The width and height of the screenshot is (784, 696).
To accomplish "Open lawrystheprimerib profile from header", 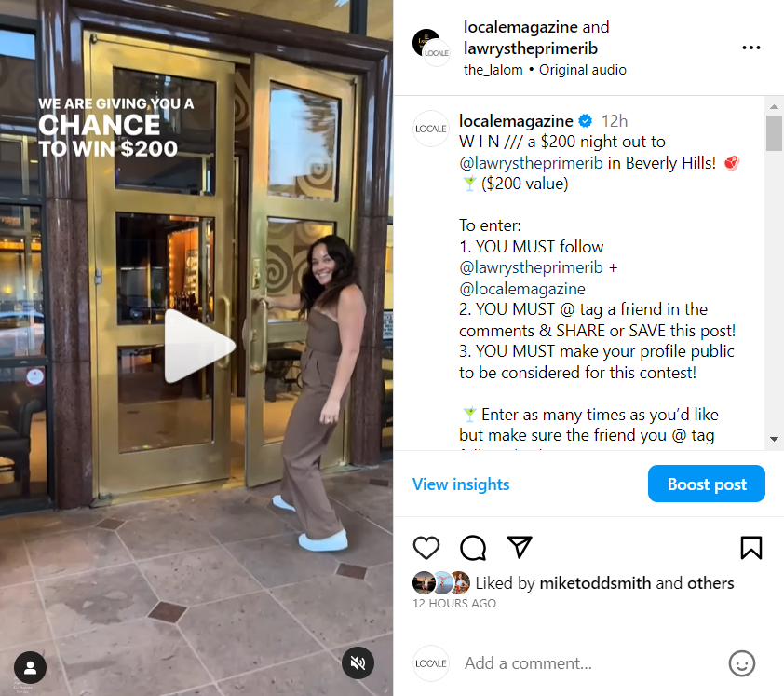I will coord(531,48).
